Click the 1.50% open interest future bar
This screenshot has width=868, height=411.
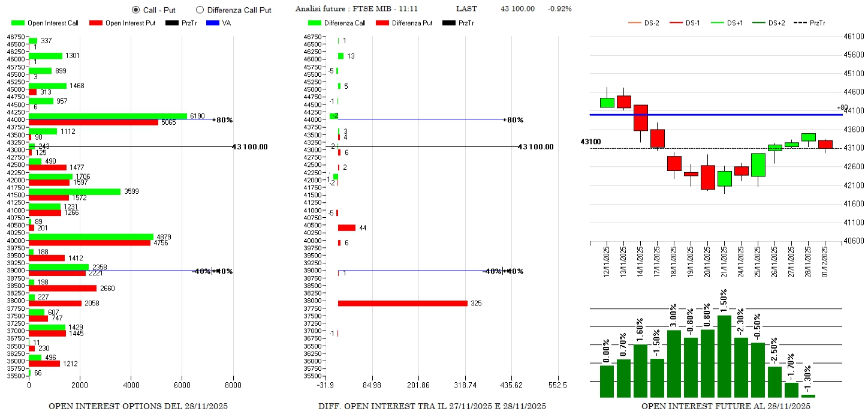pos(724,356)
